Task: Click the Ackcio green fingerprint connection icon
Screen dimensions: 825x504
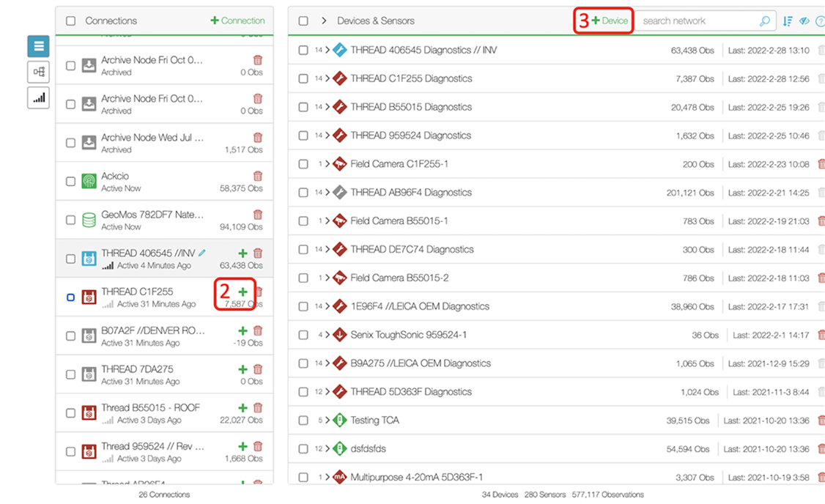Action: click(x=89, y=182)
